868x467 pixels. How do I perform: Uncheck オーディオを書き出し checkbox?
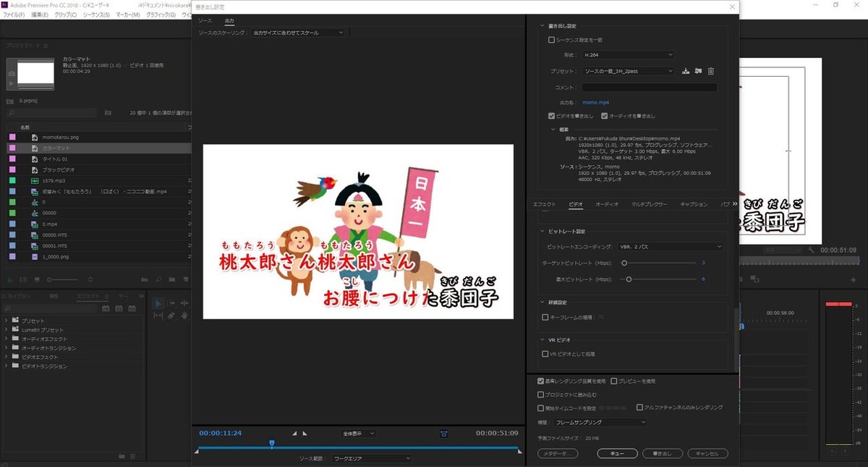(605, 116)
